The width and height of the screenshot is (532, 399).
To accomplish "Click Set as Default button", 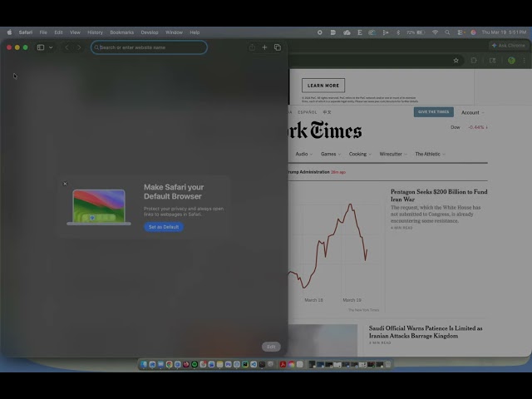I will tap(164, 227).
